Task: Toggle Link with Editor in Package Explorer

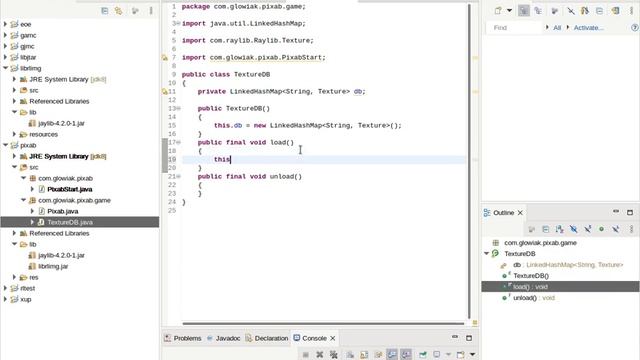Action: (119, 11)
